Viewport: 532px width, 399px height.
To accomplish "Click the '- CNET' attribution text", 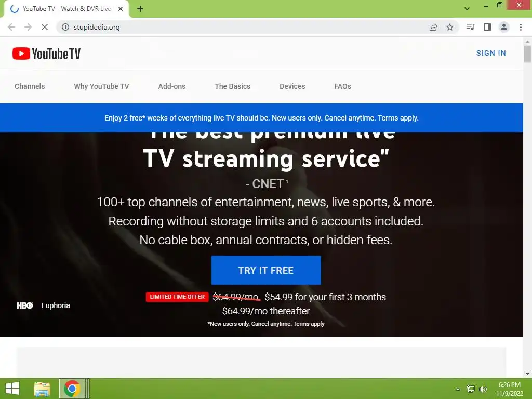I will (x=267, y=184).
